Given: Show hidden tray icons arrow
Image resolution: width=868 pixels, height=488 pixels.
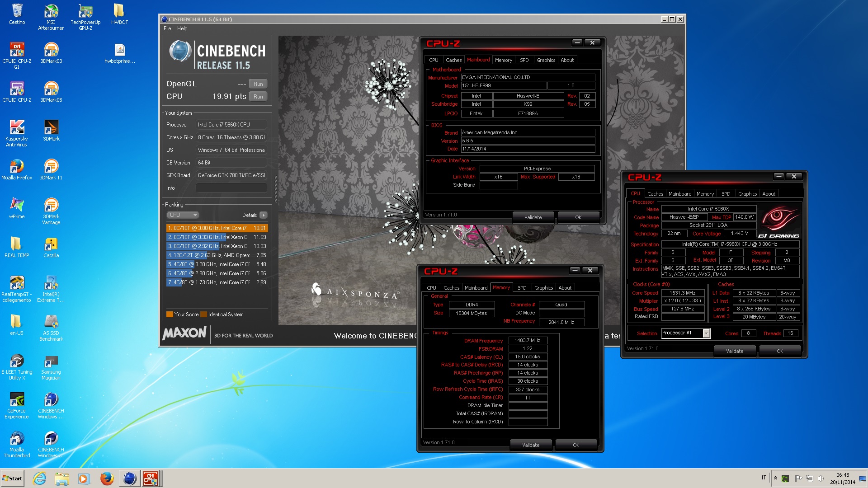Looking at the screenshot, I should point(775,478).
